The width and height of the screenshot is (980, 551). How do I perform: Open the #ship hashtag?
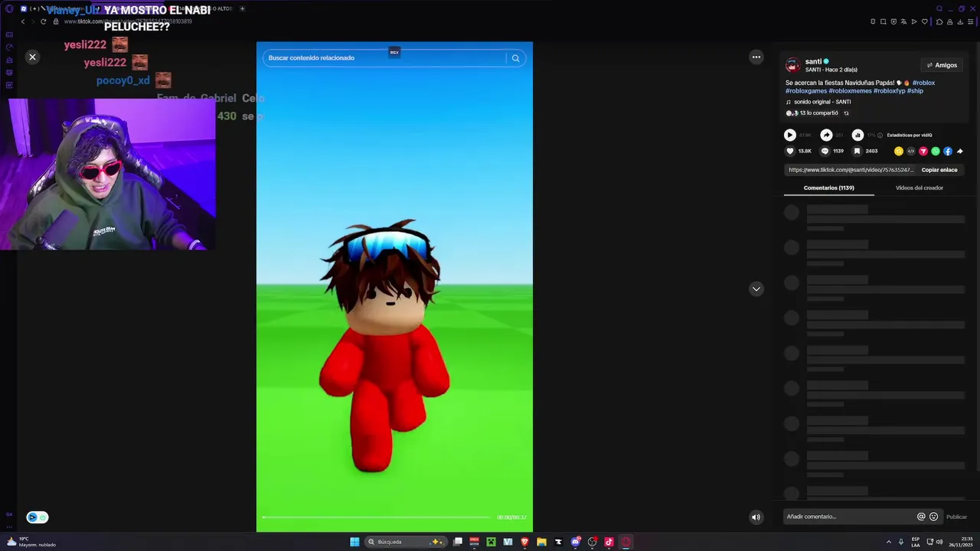915,91
